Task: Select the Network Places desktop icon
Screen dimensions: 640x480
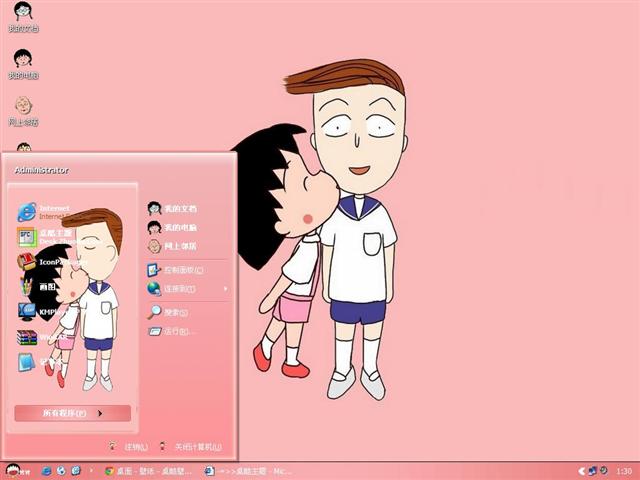Action: 23,111
